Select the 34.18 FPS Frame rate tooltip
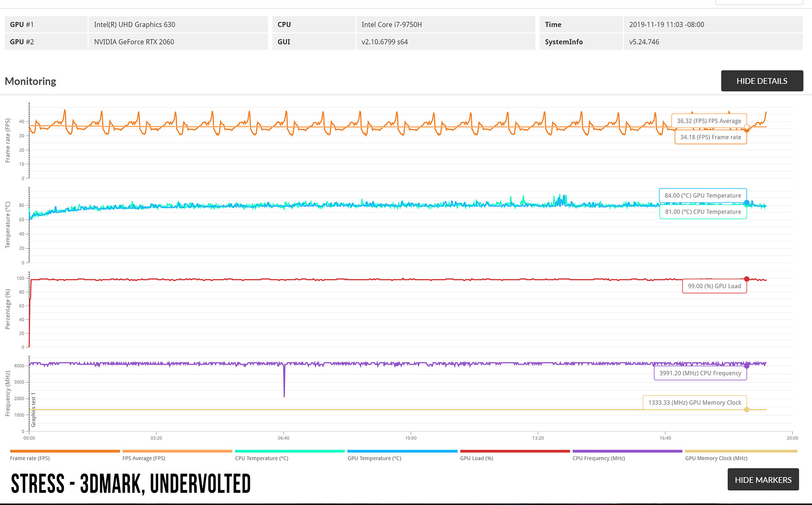Viewport: 812px width, 505px height. tap(710, 137)
